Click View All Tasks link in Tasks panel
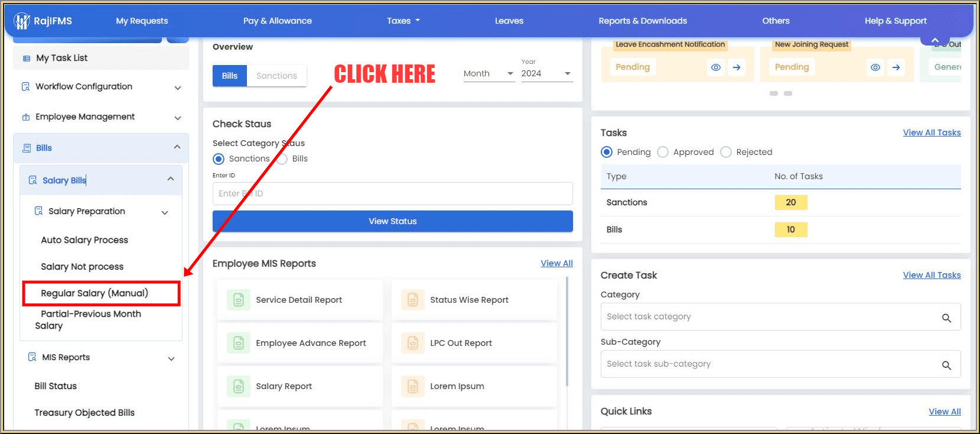 [x=932, y=132]
